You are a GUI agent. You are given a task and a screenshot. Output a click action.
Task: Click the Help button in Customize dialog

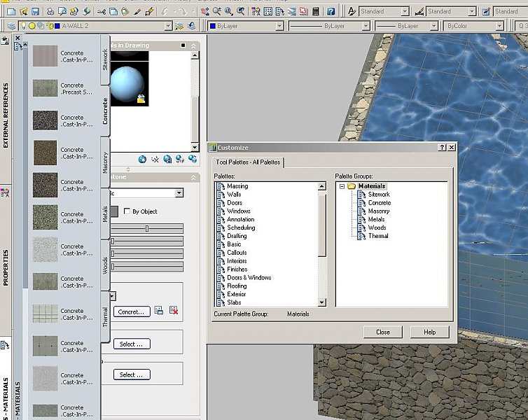(x=429, y=332)
